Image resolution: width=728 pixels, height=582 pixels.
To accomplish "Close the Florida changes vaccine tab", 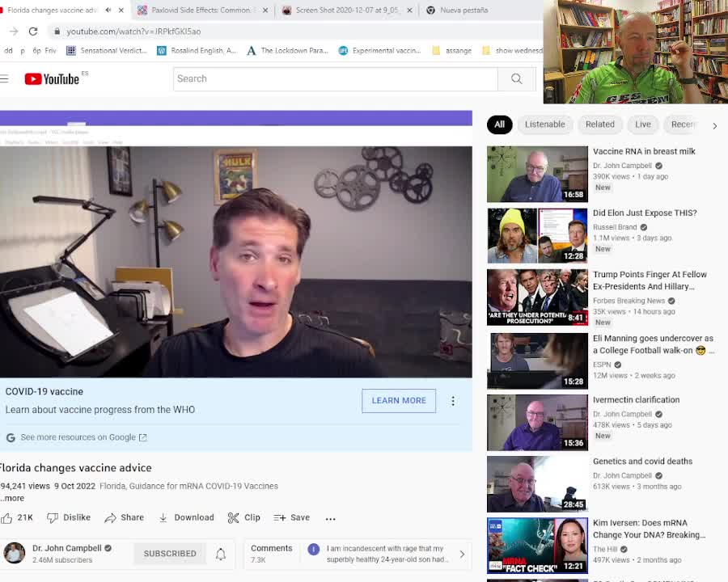I will (x=121, y=10).
